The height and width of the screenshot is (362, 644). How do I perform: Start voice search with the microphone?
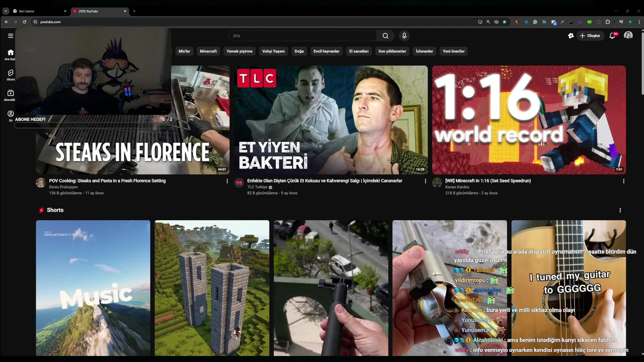click(x=404, y=36)
